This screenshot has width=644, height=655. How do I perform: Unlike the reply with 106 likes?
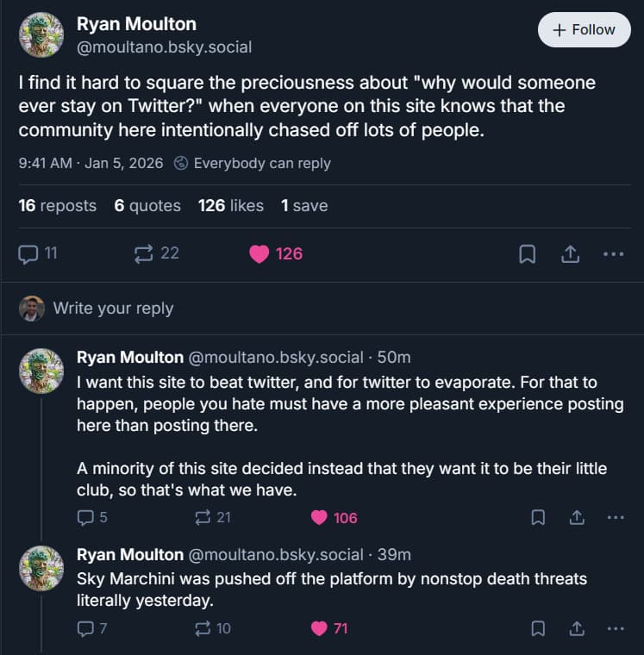[320, 518]
